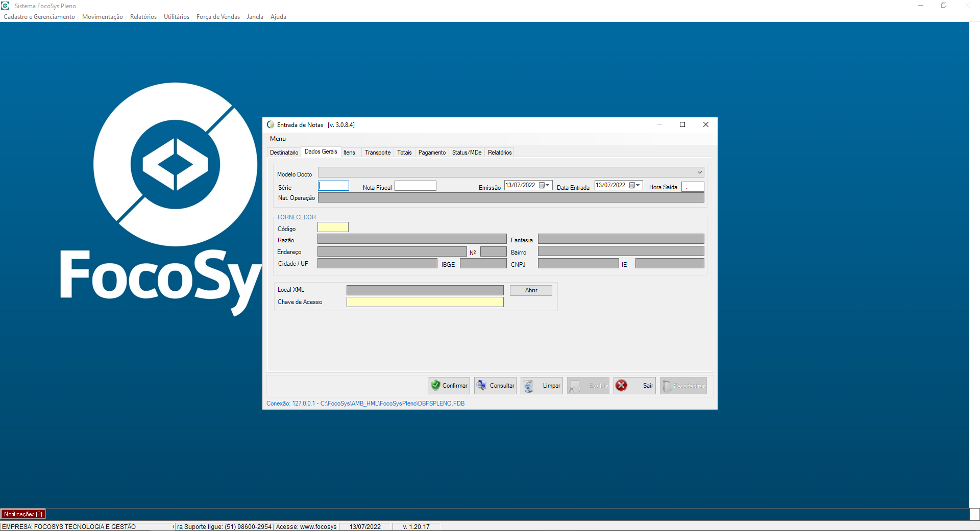Screen dimensions: 980x531
Task: Click the Local XML path field
Action: [x=425, y=290]
